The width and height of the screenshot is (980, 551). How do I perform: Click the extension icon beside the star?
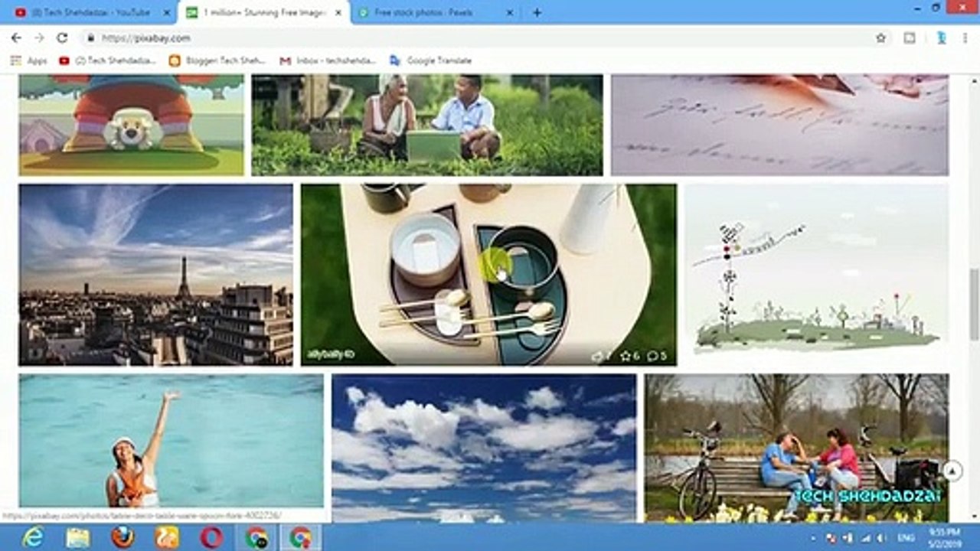click(910, 37)
